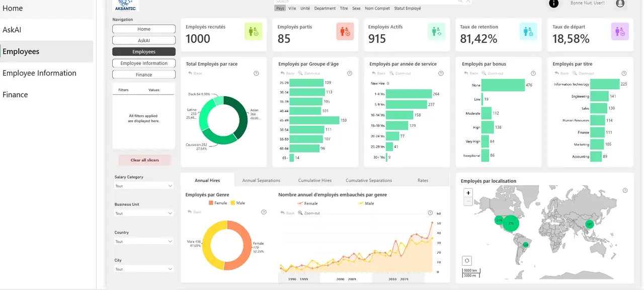Click the red Employés partis card icon
This screenshot has height=290, width=644.
(x=345, y=32)
